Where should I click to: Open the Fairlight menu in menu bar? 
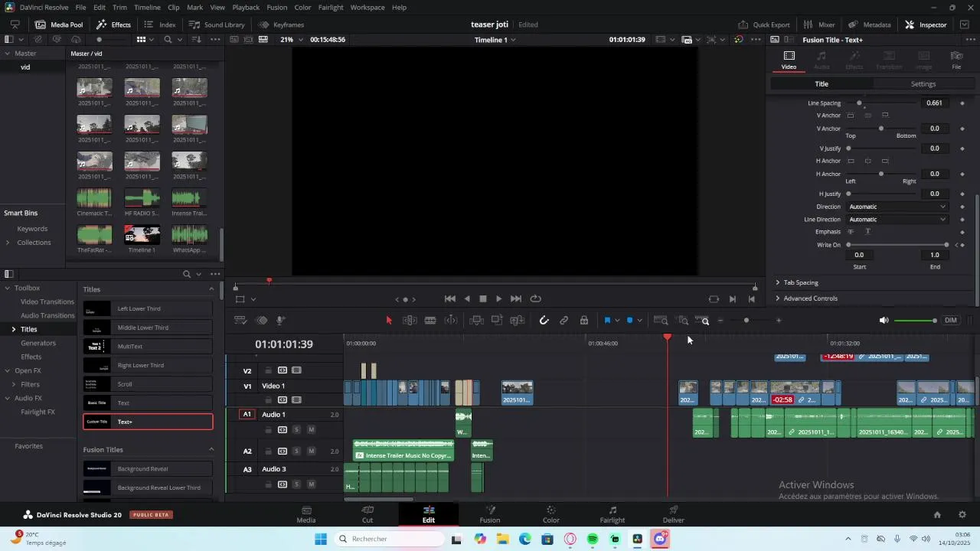(x=331, y=8)
